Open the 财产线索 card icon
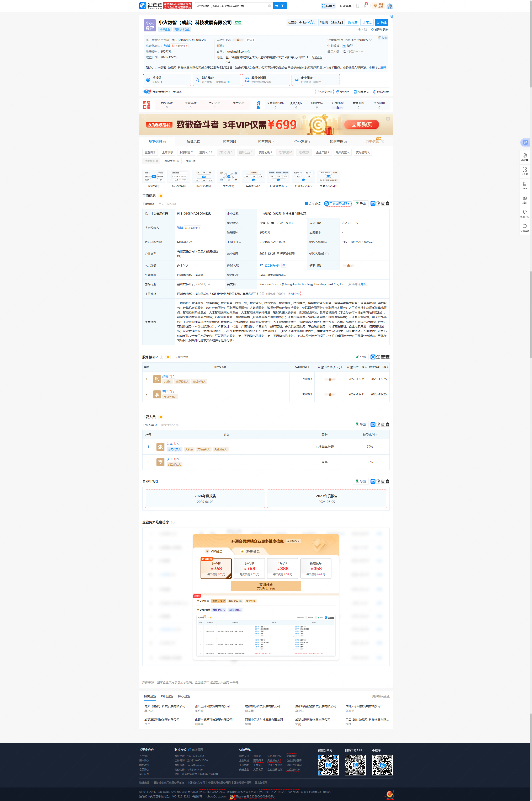 click(x=197, y=80)
